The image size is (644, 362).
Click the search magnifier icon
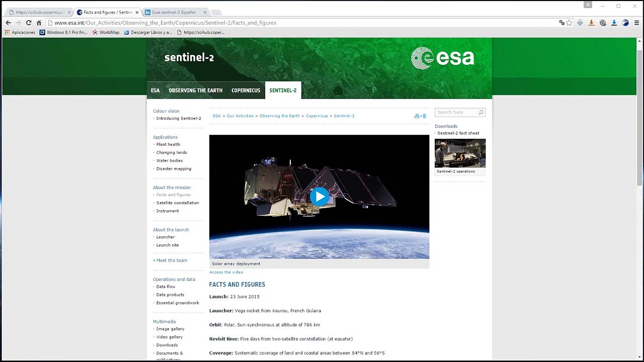481,112
